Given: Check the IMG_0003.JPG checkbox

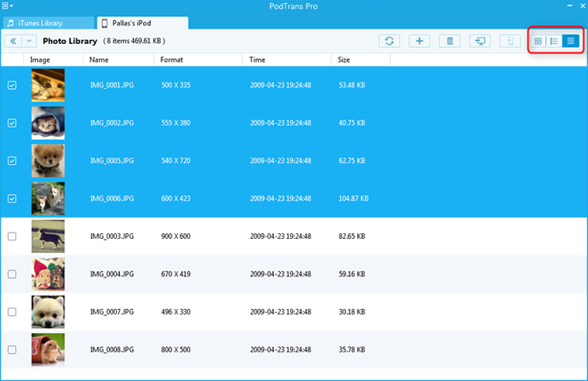Looking at the screenshot, I should click(12, 236).
